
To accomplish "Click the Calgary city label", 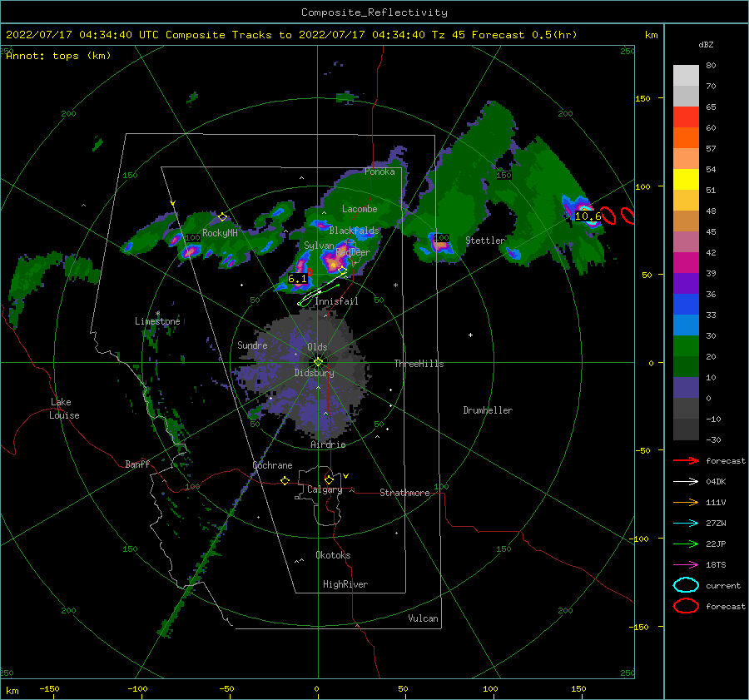I will click(325, 489).
